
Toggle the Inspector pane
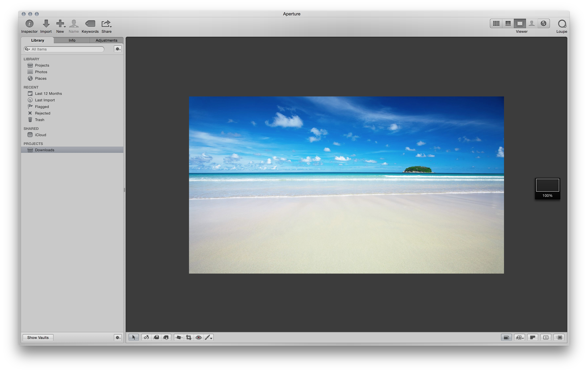tap(29, 24)
